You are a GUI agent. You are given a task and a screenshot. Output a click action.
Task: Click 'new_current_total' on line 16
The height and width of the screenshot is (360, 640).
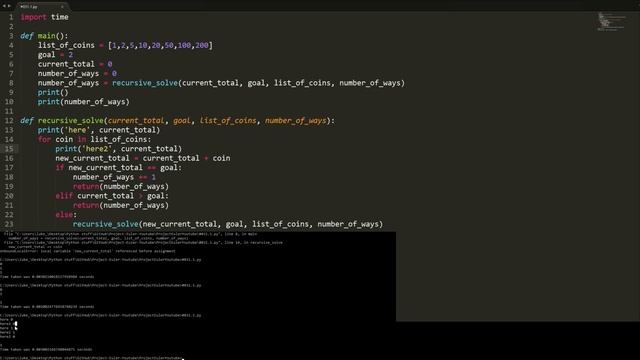(x=92, y=158)
